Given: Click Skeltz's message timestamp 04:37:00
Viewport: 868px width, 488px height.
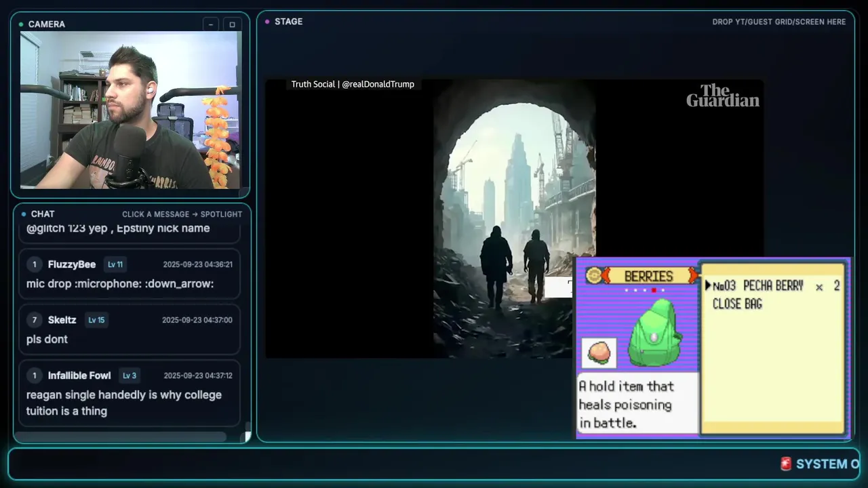Looking at the screenshot, I should click(x=197, y=320).
